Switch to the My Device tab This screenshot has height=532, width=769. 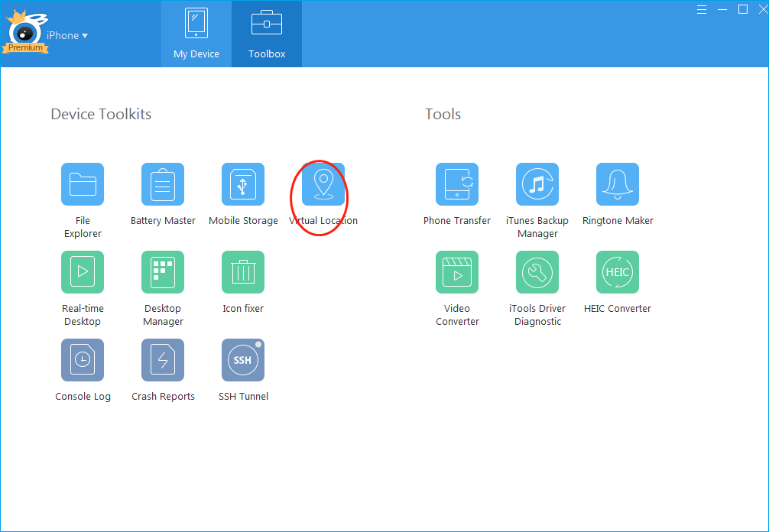pyautogui.click(x=196, y=34)
